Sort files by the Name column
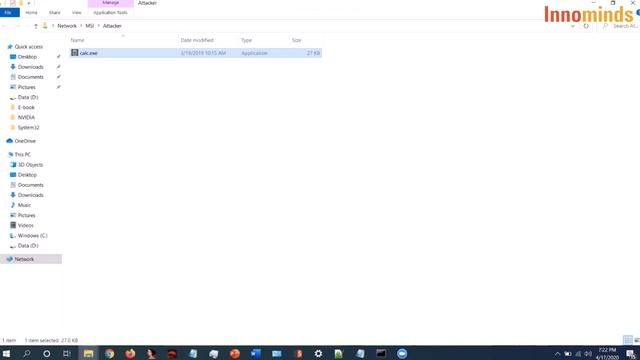The height and width of the screenshot is (360, 640). [x=78, y=40]
